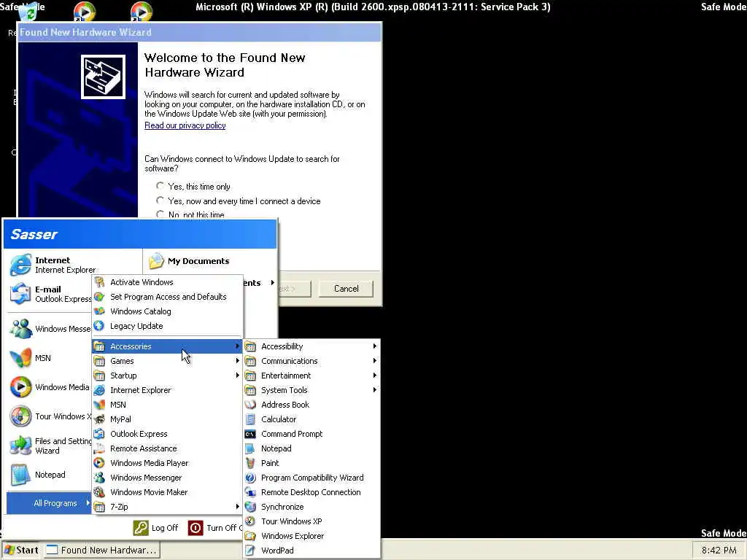Open Files and Settings Transfer Wizard
747x560 pixels.
[x=50, y=446]
